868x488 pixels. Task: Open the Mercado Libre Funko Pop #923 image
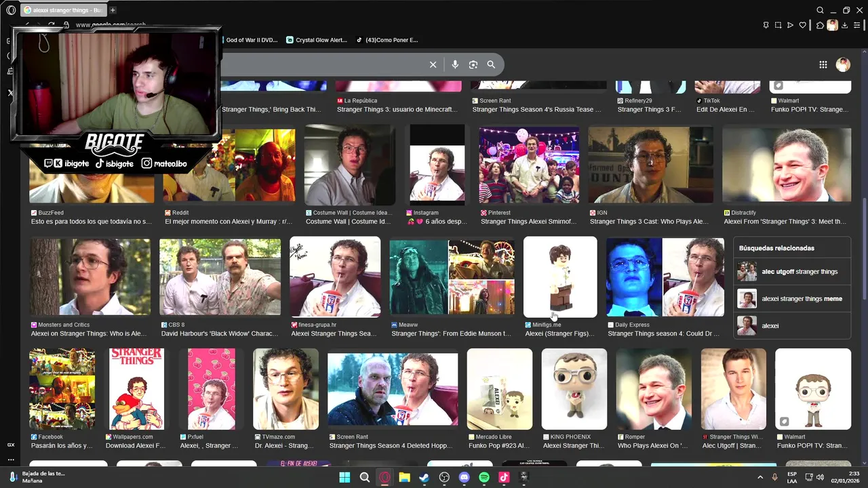click(x=500, y=389)
